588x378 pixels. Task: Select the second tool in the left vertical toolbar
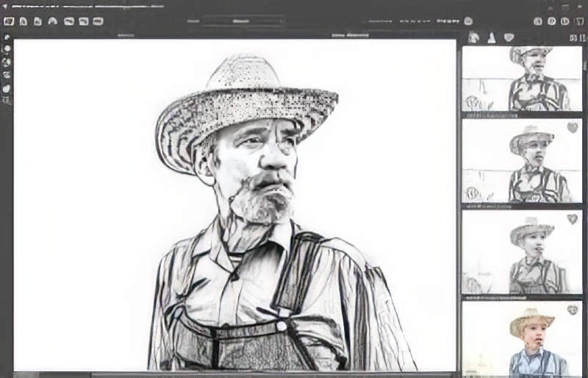pos(7,49)
